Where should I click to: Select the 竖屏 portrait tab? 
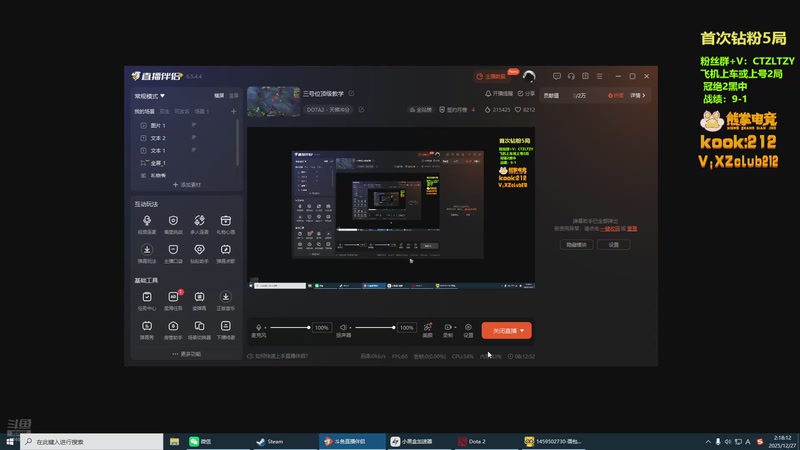[x=234, y=96]
